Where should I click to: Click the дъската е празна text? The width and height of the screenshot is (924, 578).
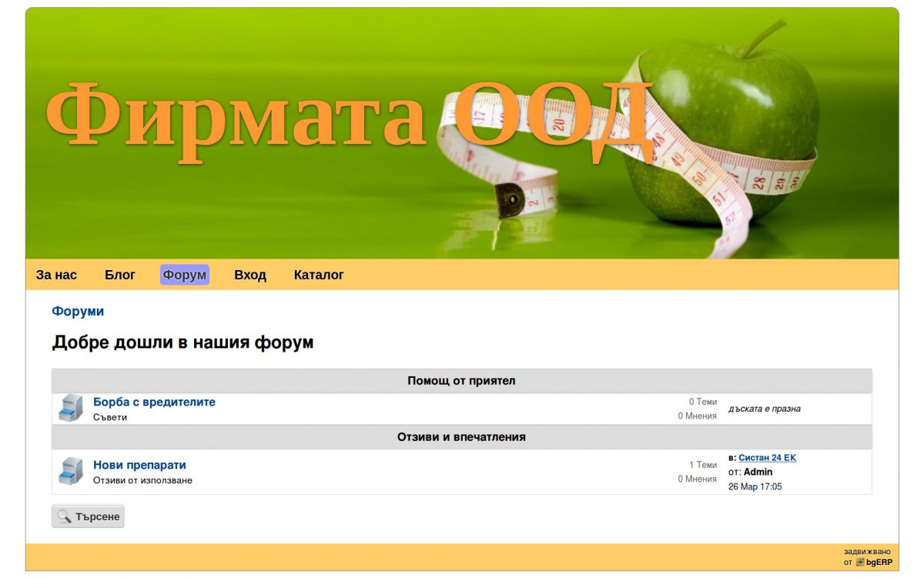click(765, 409)
